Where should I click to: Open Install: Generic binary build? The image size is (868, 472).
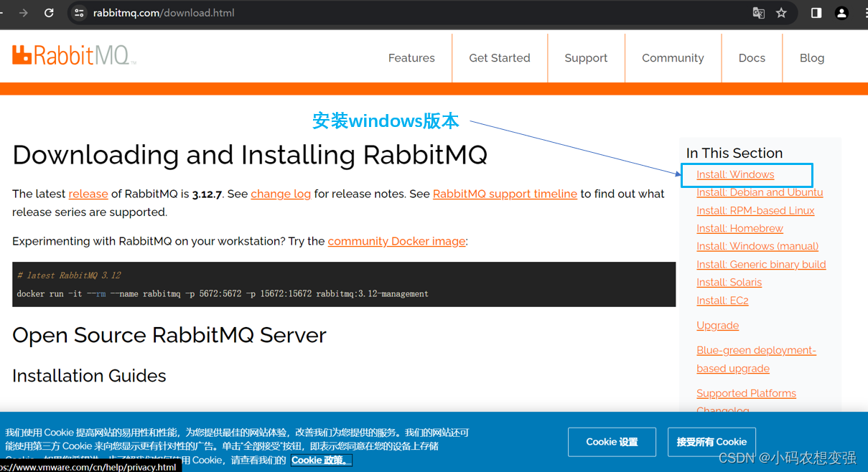pos(761,264)
